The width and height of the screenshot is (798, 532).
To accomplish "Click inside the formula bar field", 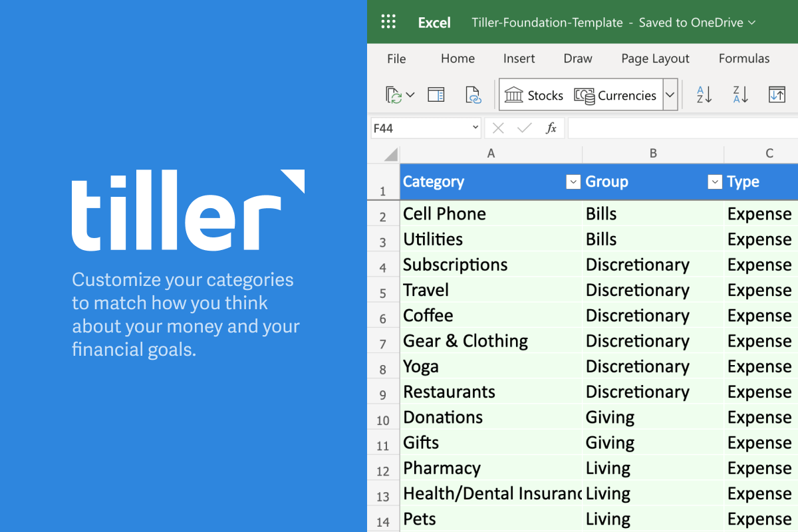I will click(x=683, y=128).
